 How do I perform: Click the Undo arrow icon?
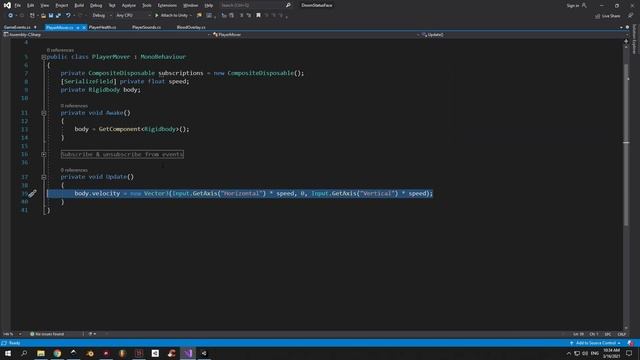(x=68, y=16)
